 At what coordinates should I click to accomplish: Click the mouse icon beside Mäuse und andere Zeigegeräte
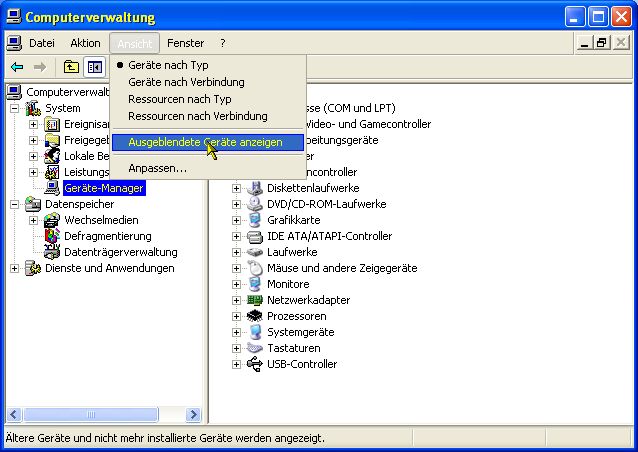255,268
